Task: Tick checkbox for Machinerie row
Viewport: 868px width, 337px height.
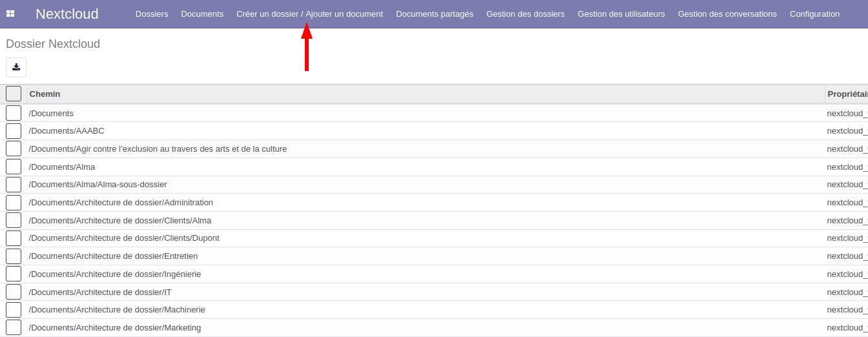Action: coord(14,310)
